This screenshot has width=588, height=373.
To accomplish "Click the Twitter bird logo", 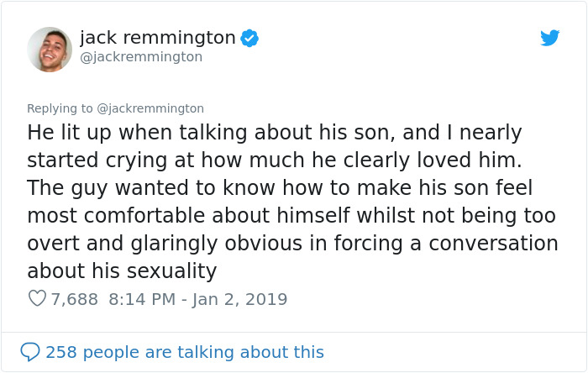I will [x=550, y=38].
